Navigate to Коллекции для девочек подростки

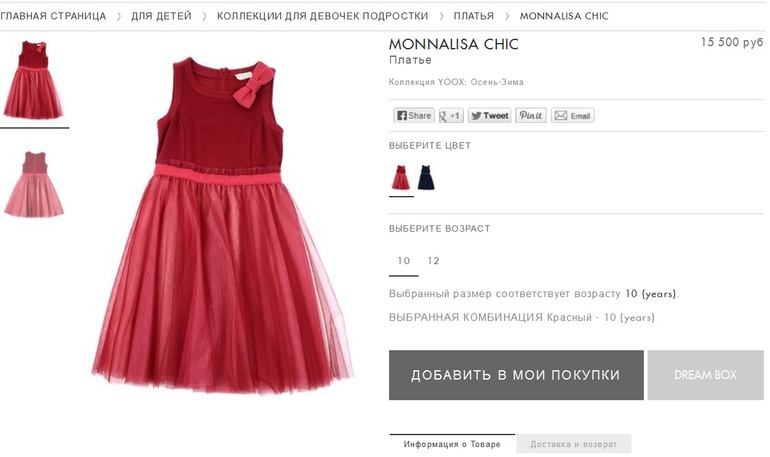322,16
